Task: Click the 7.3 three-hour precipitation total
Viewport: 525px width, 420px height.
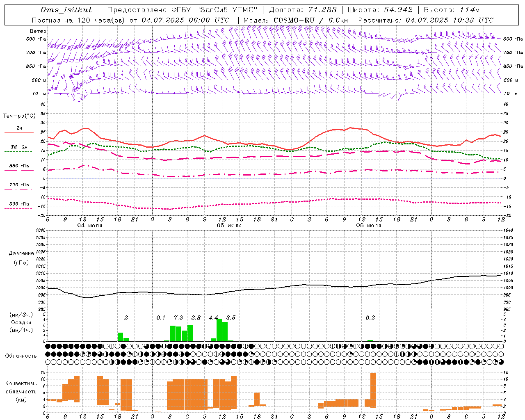Action: click(x=178, y=317)
